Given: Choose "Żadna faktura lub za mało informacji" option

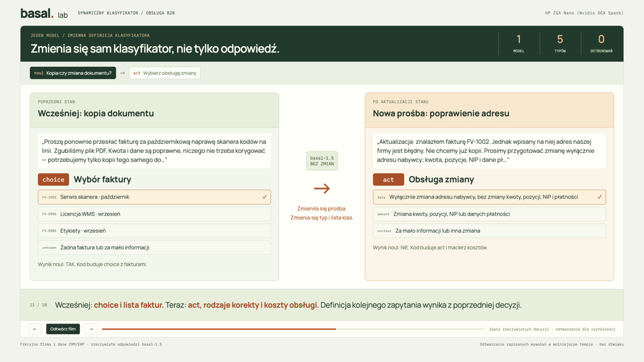Looking at the screenshot, I should (154, 247).
